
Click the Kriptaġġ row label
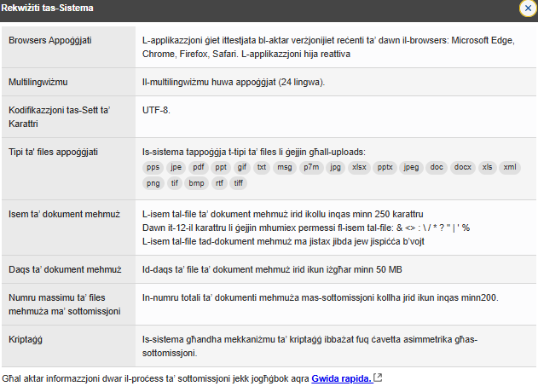coord(26,339)
